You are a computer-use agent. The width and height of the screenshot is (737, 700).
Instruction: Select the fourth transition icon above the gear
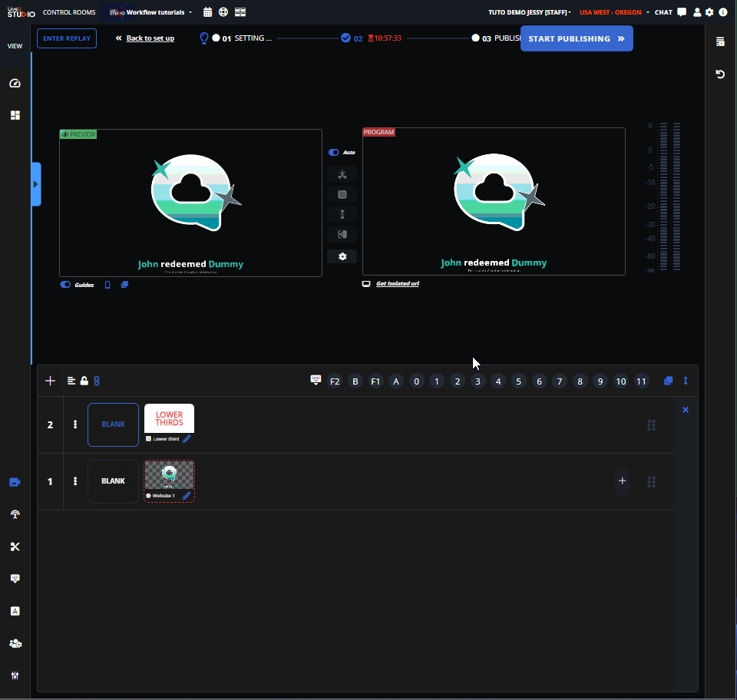[x=342, y=234]
